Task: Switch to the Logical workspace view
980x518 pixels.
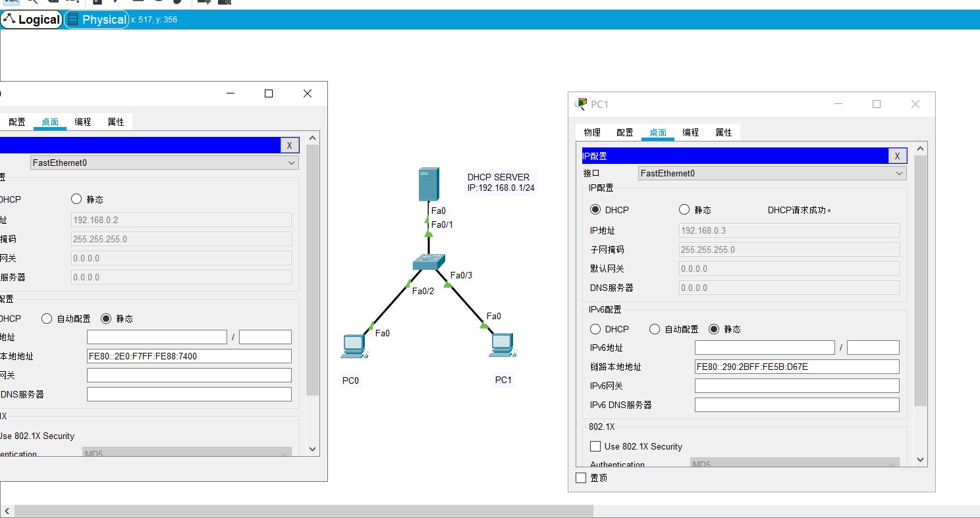Action: tap(32, 20)
